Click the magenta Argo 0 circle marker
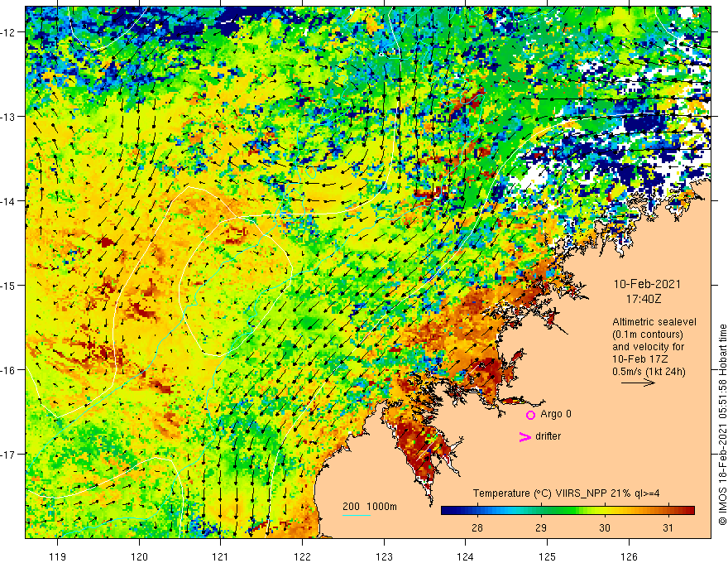 tap(530, 415)
